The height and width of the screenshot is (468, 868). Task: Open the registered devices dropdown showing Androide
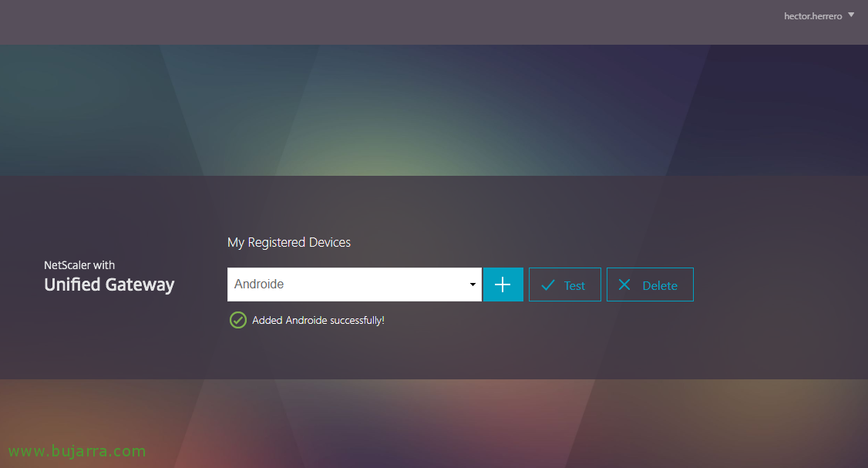click(355, 285)
